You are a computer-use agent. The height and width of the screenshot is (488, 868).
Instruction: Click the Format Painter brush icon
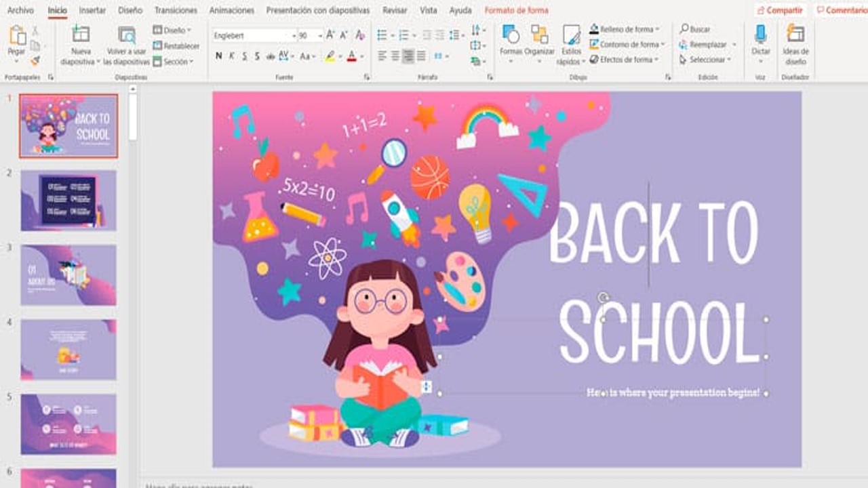click(35, 60)
